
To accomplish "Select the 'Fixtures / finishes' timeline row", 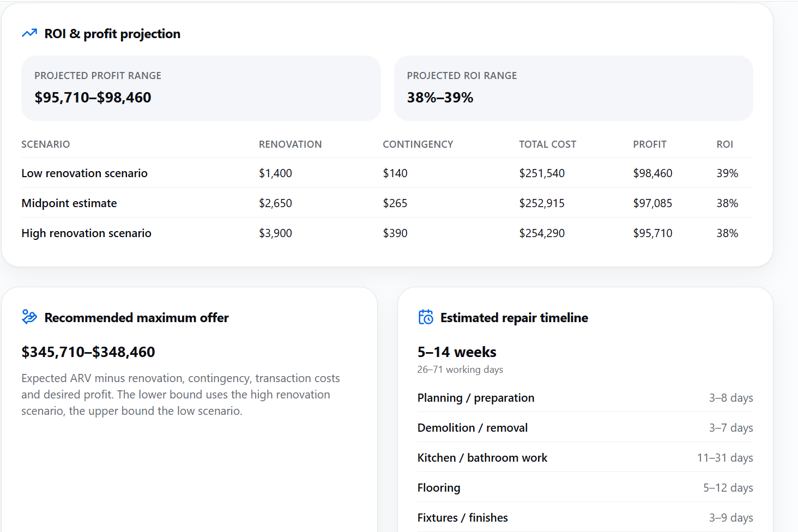I will point(585,518).
